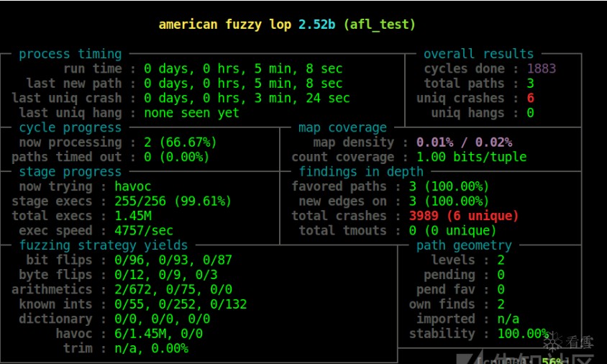
Task: Click dictionary value '0/0, 0/0, 0/0'
Action: coord(163,319)
